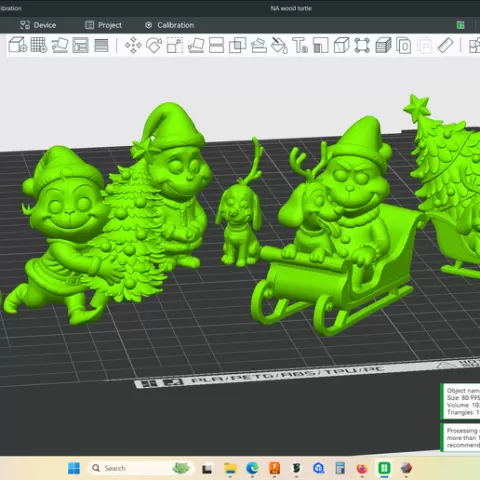Open Task View from the taskbar

(207, 469)
